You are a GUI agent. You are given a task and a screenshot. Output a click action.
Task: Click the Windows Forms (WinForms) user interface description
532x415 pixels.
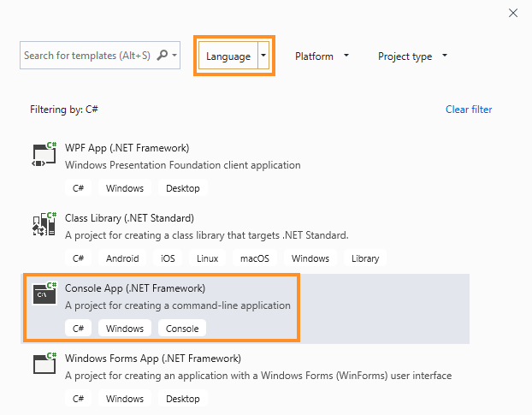tap(258, 376)
